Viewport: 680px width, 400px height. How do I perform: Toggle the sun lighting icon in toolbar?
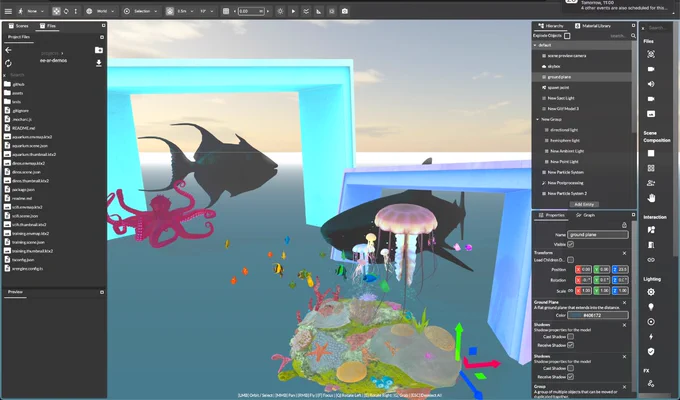pyautogui.click(x=280, y=11)
